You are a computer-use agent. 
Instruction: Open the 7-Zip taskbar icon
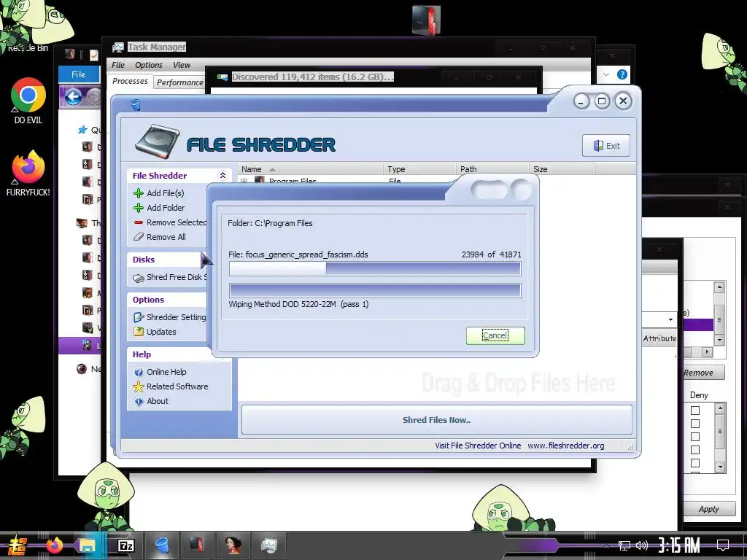[x=126, y=545]
